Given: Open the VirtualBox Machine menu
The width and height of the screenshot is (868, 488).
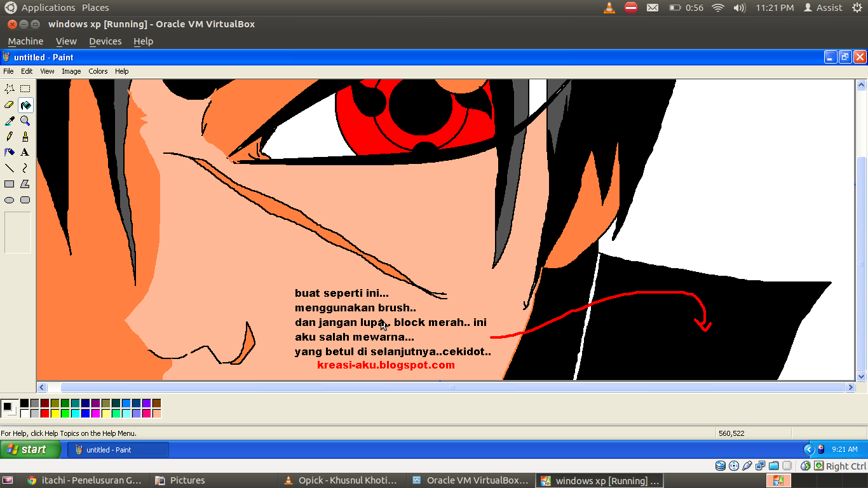Looking at the screenshot, I should [26, 41].
